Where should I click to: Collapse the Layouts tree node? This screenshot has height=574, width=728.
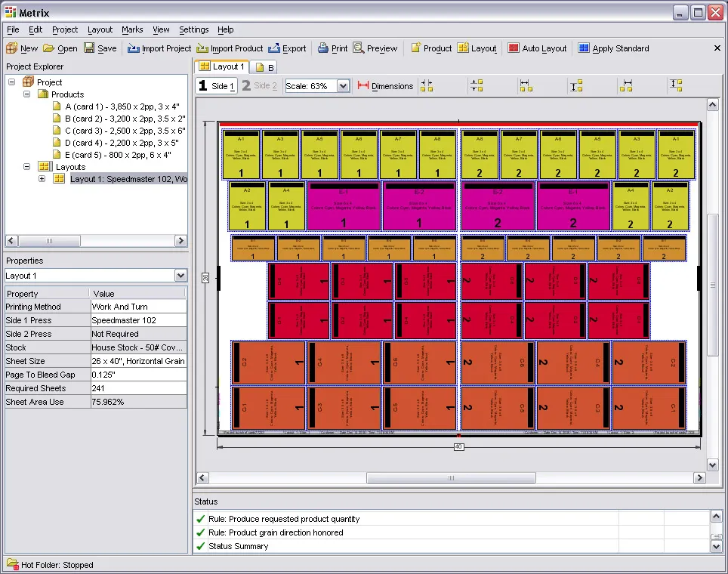tap(27, 166)
